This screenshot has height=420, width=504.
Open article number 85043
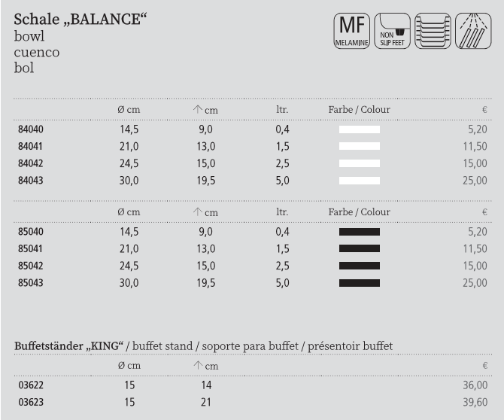click(x=31, y=283)
